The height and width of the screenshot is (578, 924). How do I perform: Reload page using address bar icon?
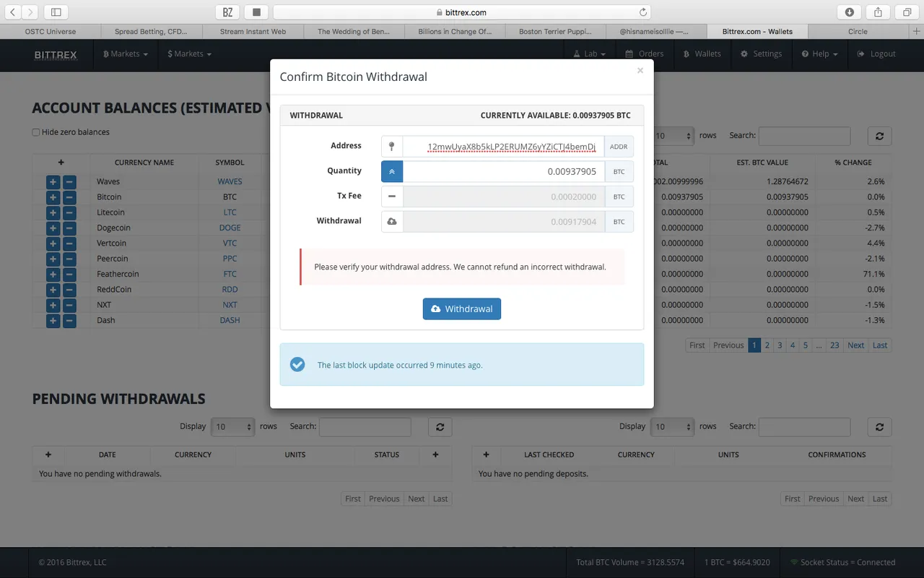point(643,12)
